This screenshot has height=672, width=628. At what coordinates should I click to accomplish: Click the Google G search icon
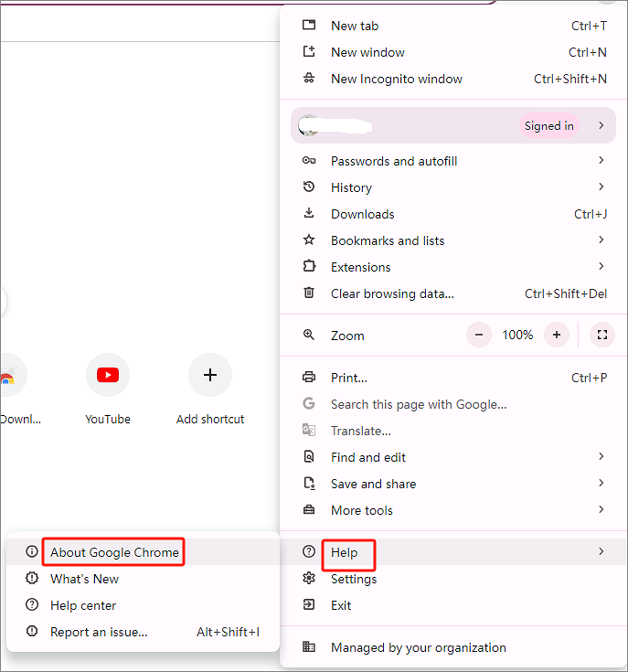point(309,403)
